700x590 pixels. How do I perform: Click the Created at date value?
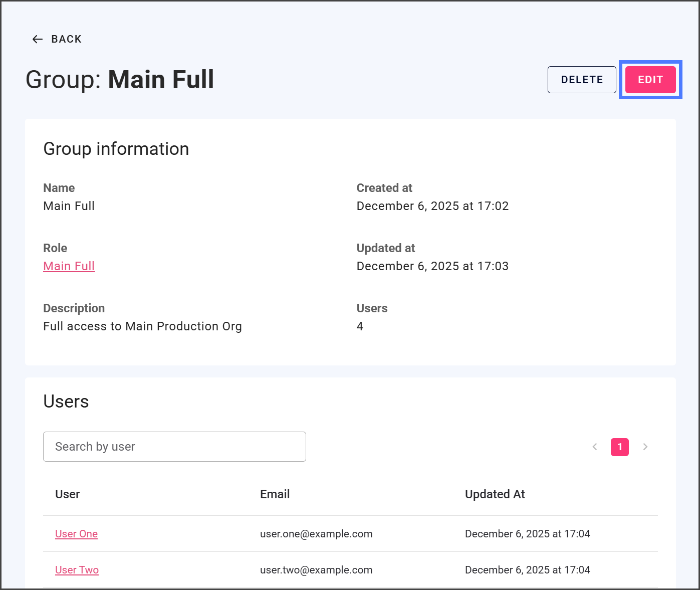point(432,206)
